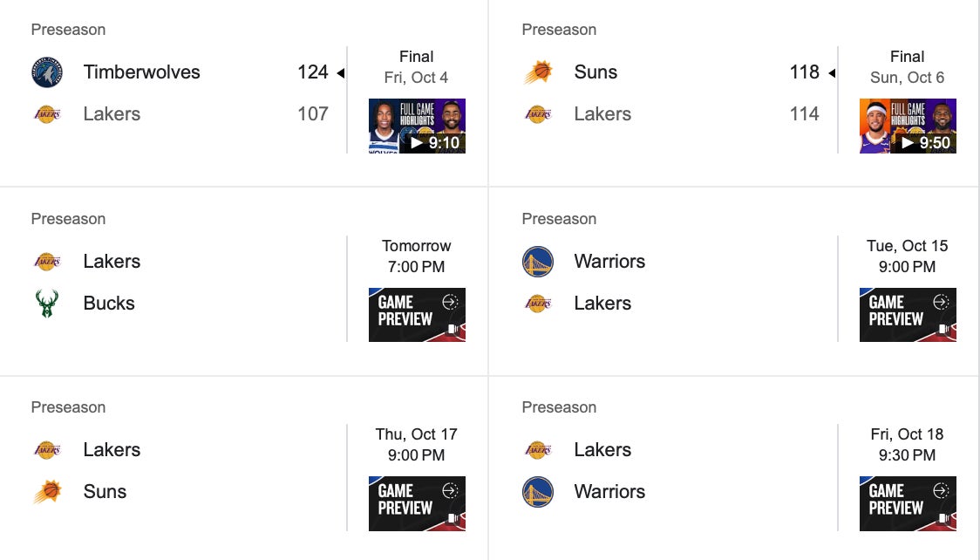Image resolution: width=980 pixels, height=560 pixels.
Task: Play Timberwolves vs Lakers 9:10 highlights video
Action: coord(417,126)
